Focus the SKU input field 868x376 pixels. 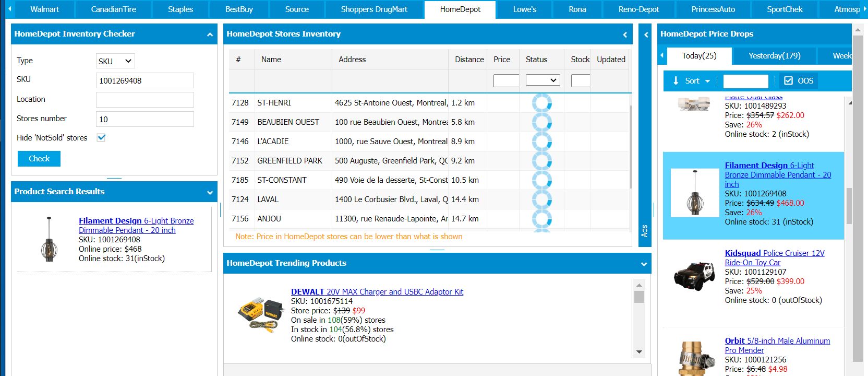[145, 80]
